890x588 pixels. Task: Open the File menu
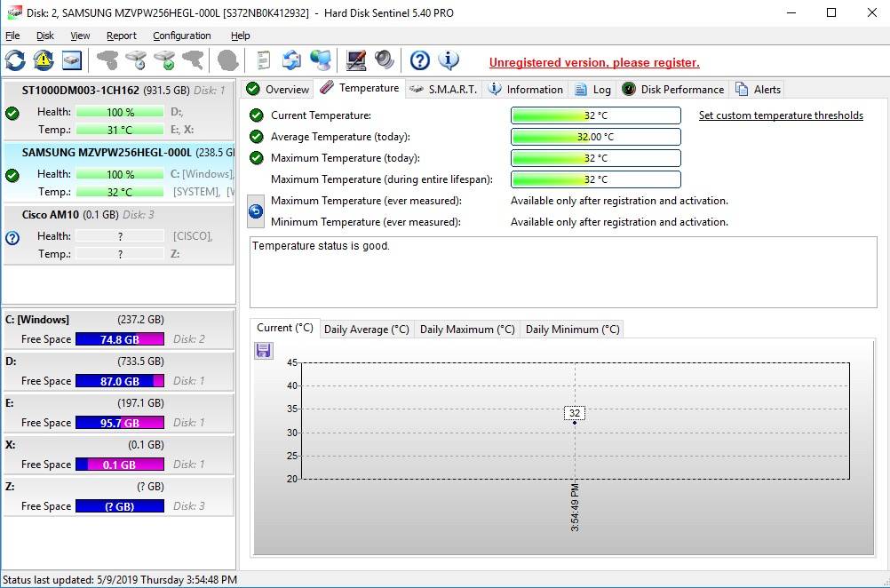pyautogui.click(x=12, y=36)
